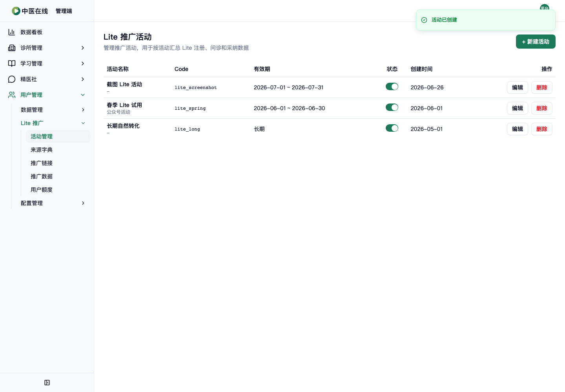Open 推广数据 menu item
The height and width of the screenshot is (392, 565).
click(58, 176)
